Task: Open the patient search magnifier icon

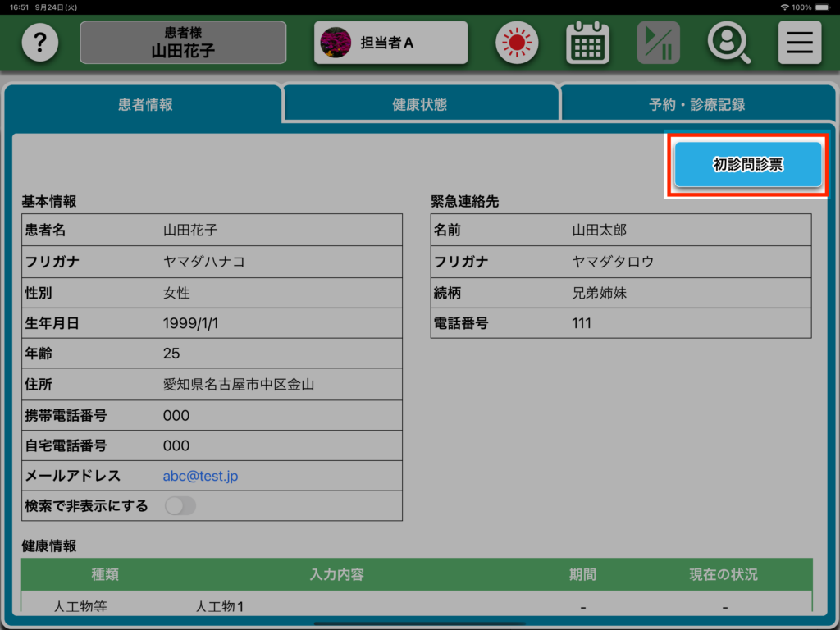Action: 728,43
